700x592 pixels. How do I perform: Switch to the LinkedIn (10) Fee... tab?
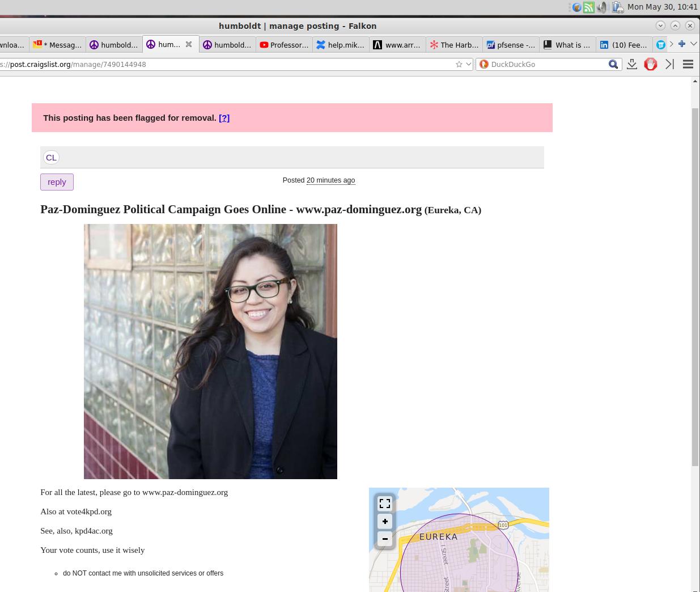point(624,45)
